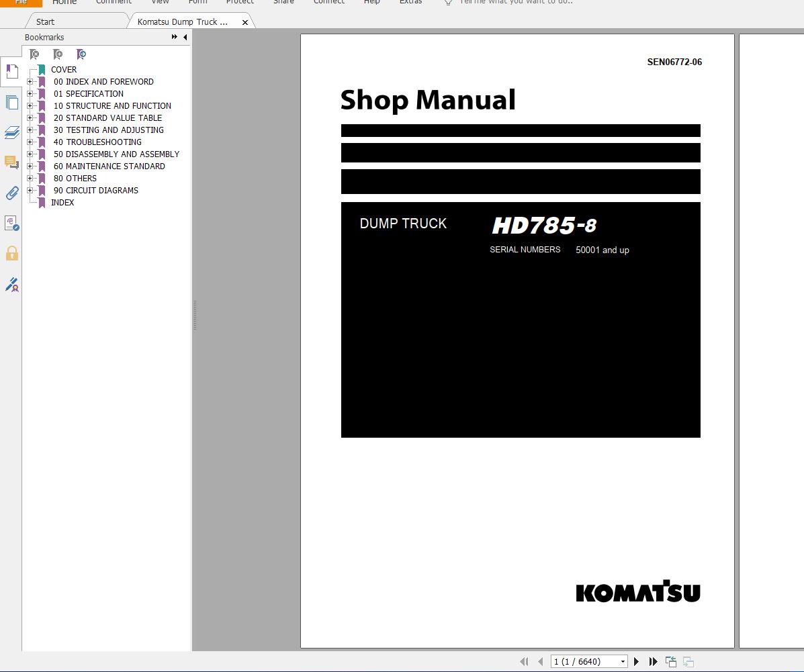Viewport: 804px width, 672px height.
Task: Expand the 80 OTHERS bookmark
Action: pos(30,179)
